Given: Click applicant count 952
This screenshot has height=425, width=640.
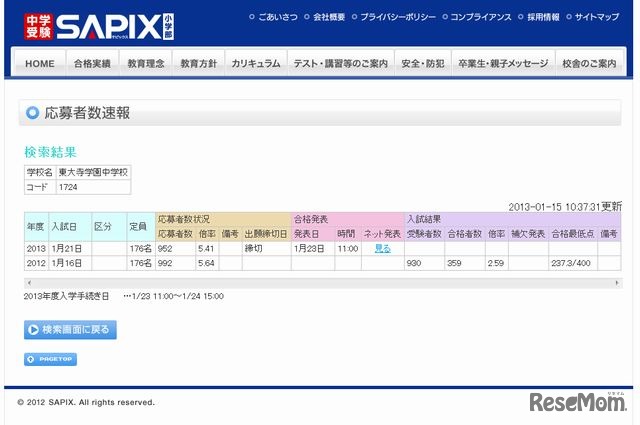Looking at the screenshot, I should tap(165, 248).
